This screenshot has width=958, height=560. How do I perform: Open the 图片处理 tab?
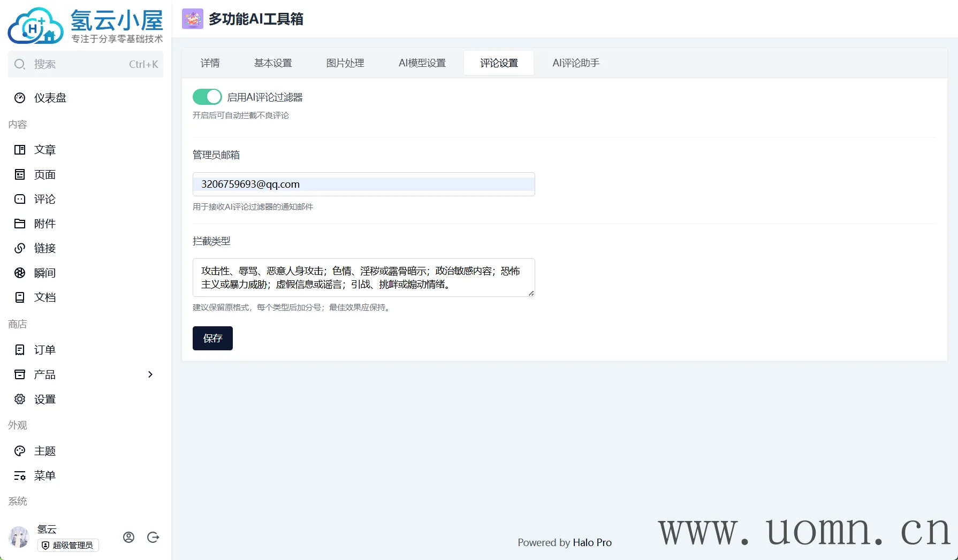coord(345,63)
